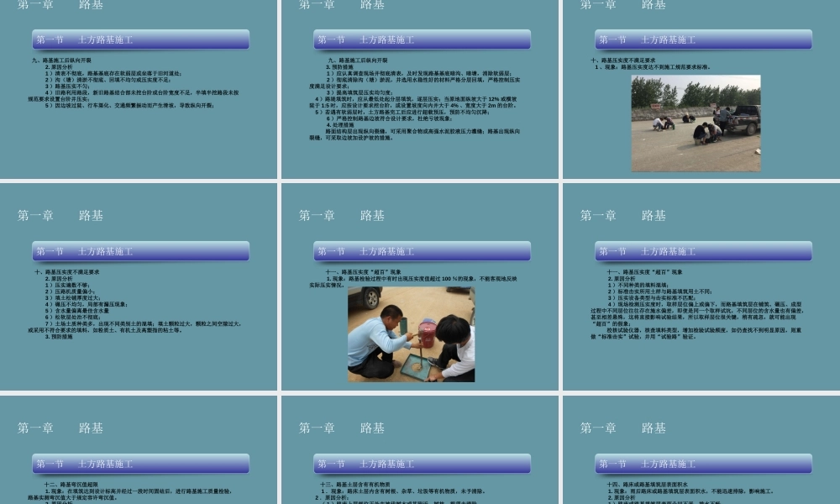Click the line 3）提高填筑层压实均匀度

(359, 92)
